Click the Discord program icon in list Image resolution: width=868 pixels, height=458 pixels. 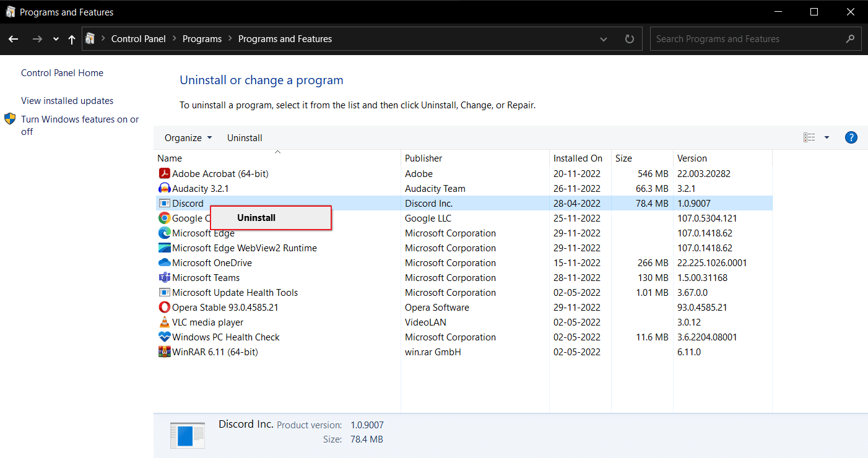point(164,204)
